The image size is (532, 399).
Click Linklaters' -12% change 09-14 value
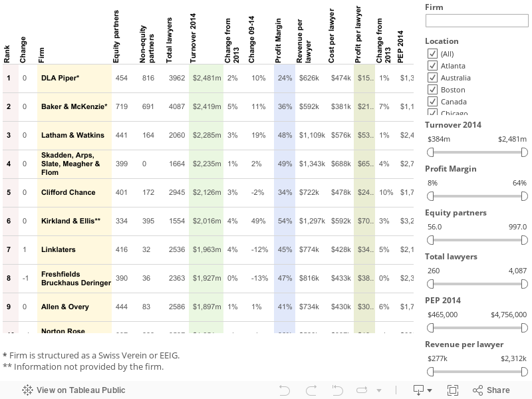(x=259, y=250)
